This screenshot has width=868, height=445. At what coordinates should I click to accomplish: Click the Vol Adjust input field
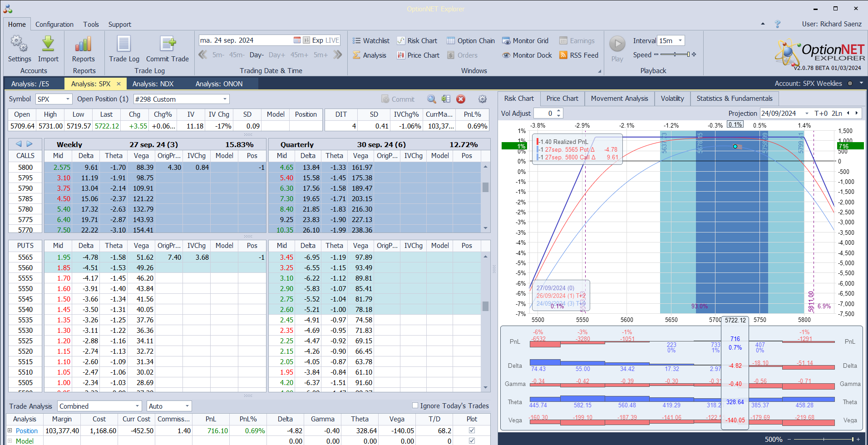[545, 114]
